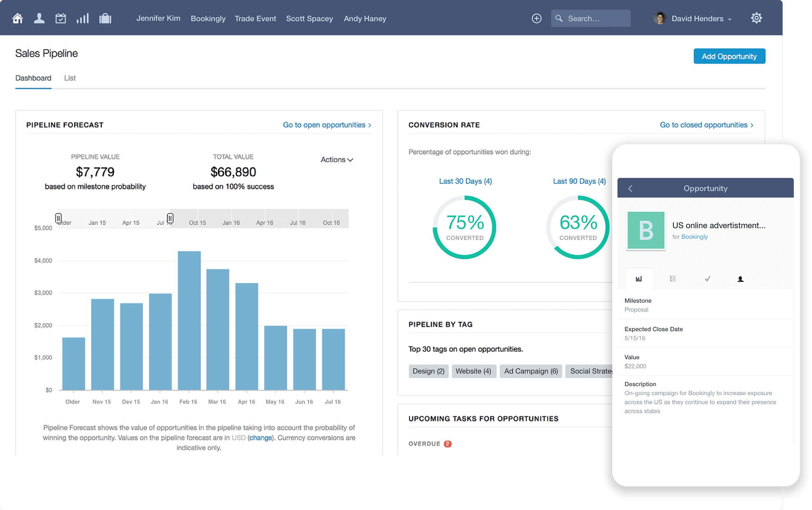This screenshot has height=510, width=812.
Task: Select the tasks checkmark tab on Opportunity card
Action: [x=707, y=278]
